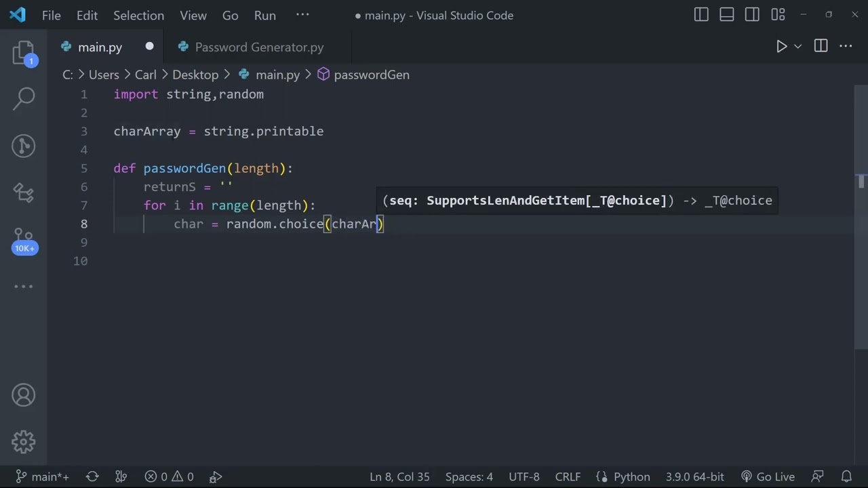Expand the run options dropdown arrow

tap(798, 46)
